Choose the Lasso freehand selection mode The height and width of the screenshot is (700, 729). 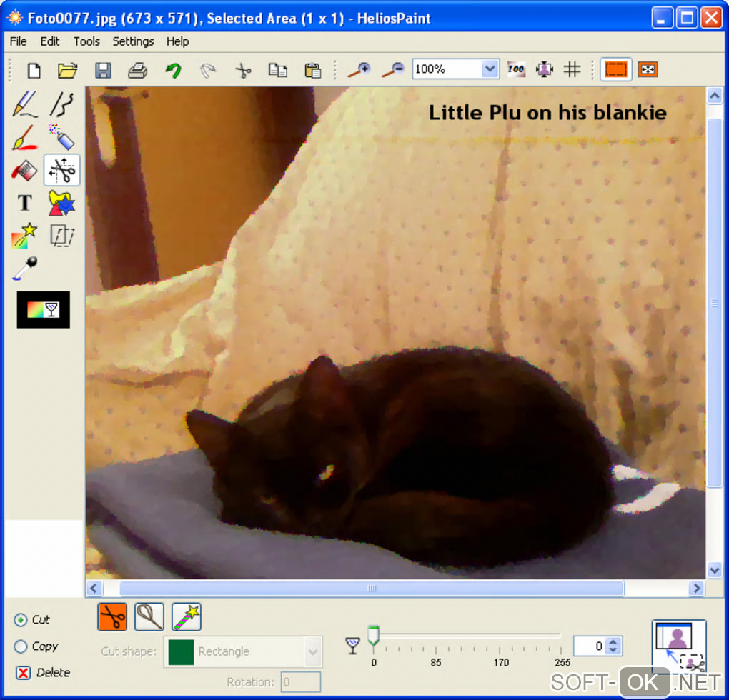(149, 616)
